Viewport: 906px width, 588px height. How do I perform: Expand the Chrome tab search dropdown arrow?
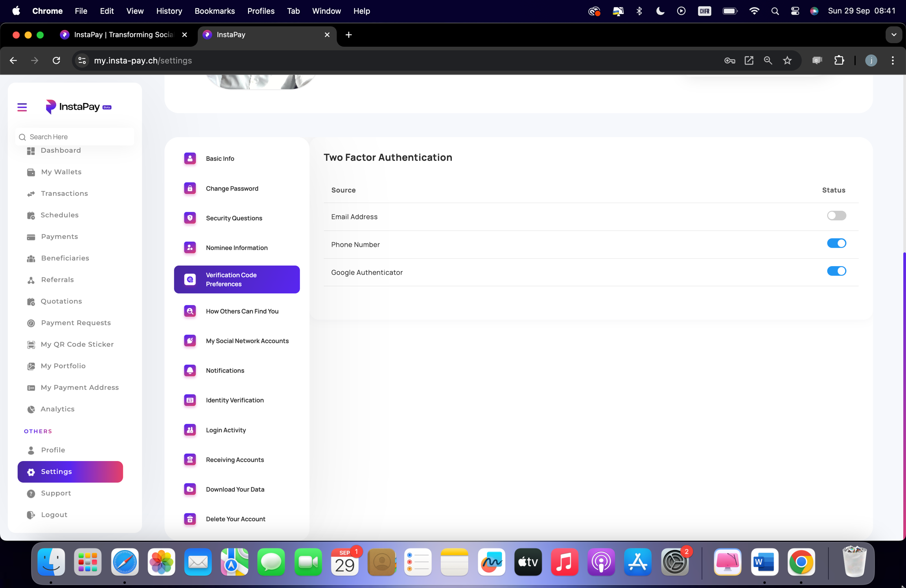point(893,35)
